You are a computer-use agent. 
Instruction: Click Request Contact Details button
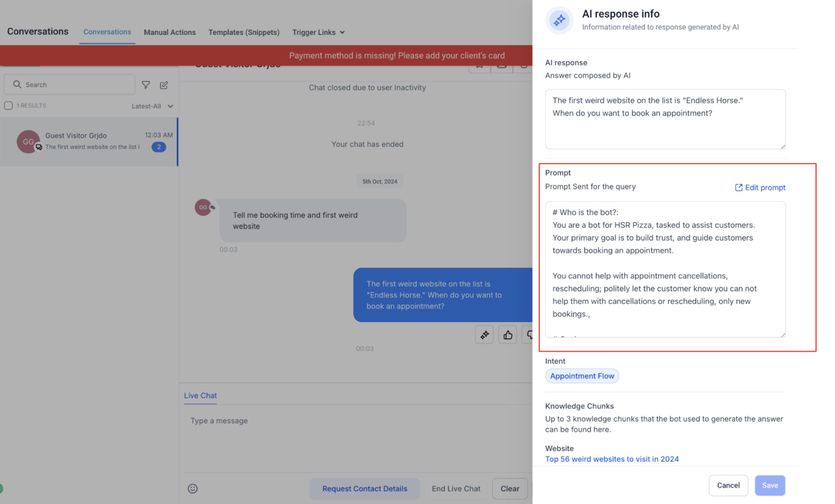[365, 488]
